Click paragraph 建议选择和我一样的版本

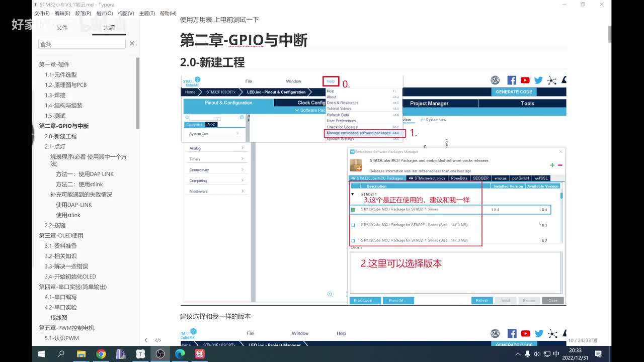coord(215,316)
